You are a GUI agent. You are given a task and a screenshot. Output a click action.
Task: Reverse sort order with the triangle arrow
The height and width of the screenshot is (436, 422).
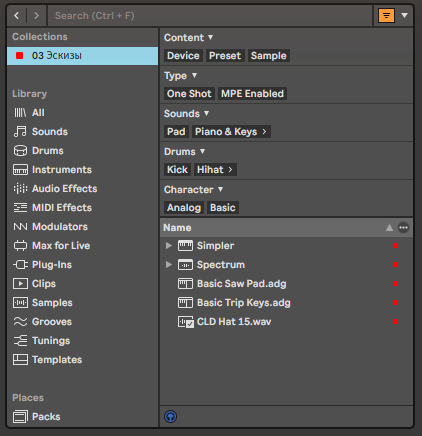[389, 228]
